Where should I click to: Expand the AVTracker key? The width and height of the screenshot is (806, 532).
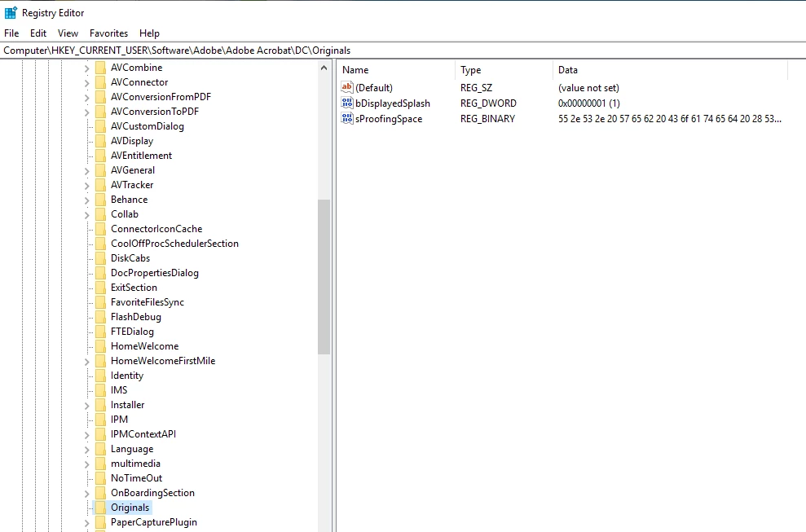pyautogui.click(x=86, y=185)
